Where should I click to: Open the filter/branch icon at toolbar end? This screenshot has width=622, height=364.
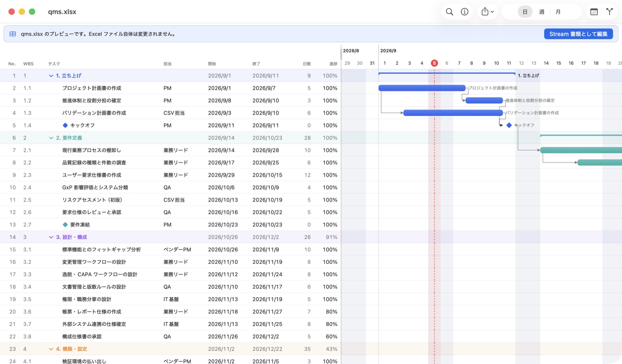click(x=610, y=12)
